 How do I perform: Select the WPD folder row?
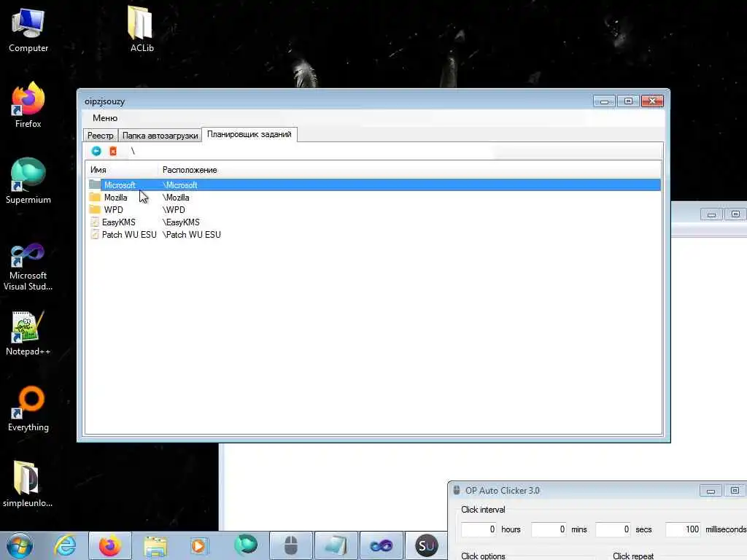coord(374,209)
